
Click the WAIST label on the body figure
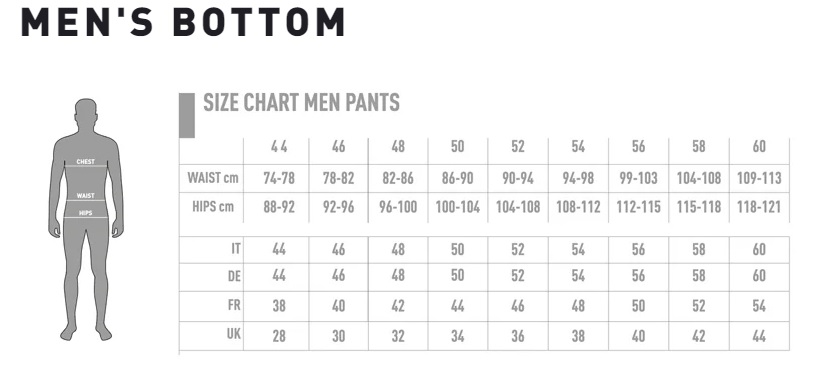pos(86,196)
